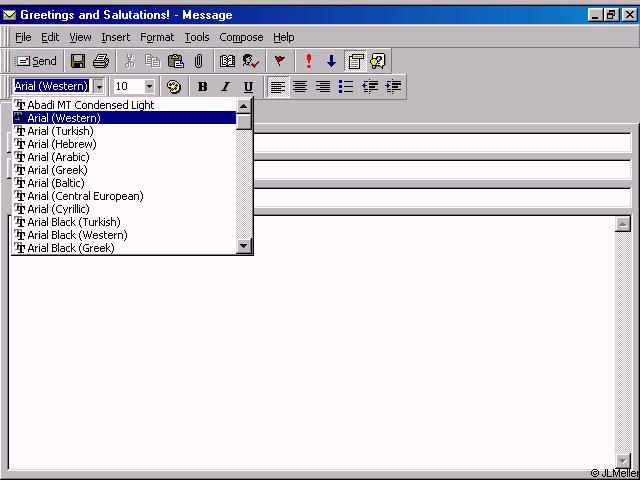Open Office Assistant help icon

(x=378, y=61)
